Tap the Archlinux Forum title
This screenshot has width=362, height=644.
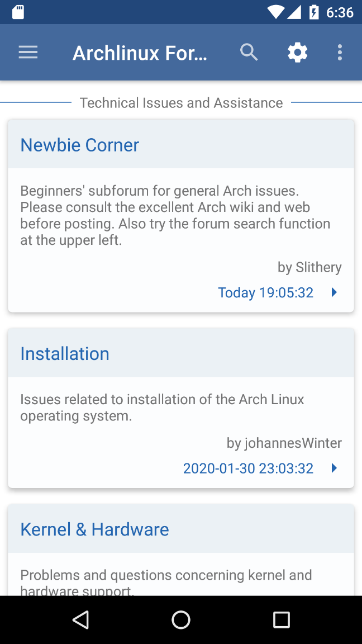coord(140,53)
